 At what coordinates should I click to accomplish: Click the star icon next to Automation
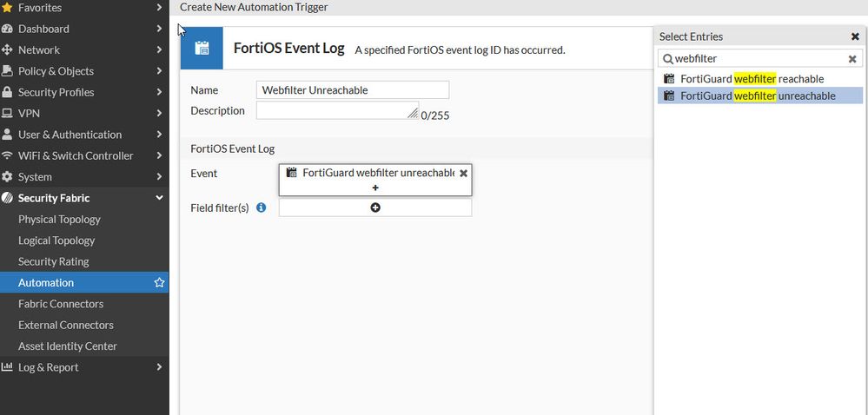click(159, 283)
